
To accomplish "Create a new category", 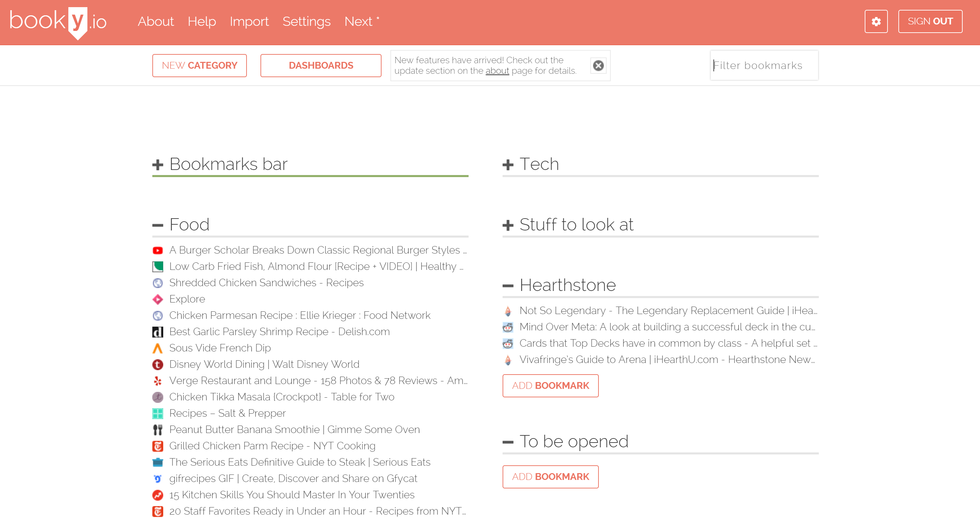I will point(199,65).
